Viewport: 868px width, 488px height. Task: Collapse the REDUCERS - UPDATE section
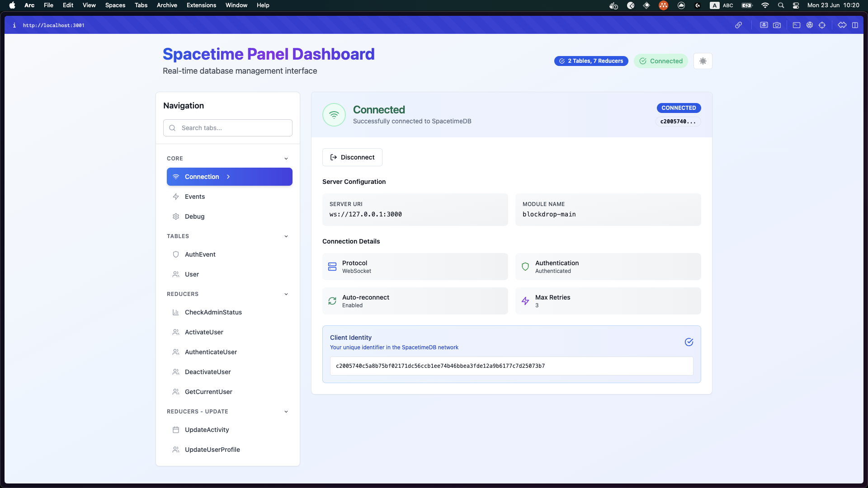point(286,412)
